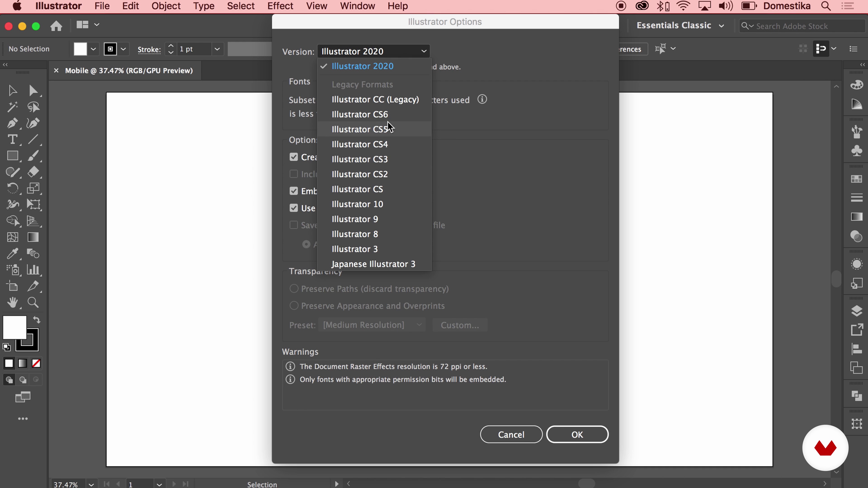Set the Gradient mode button

[x=23, y=363]
